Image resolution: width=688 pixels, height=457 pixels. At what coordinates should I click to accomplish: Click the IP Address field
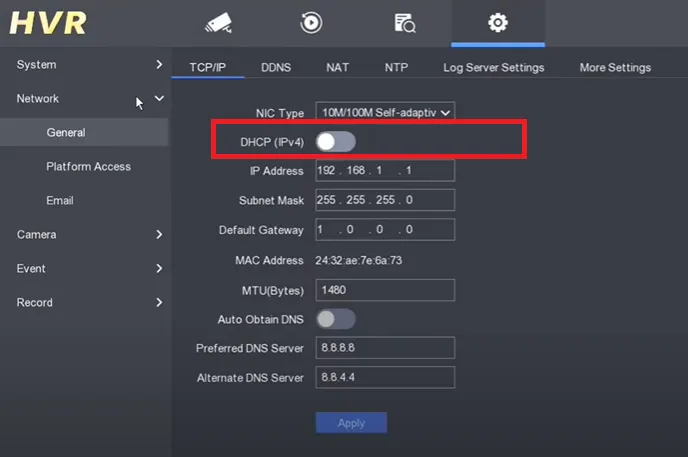click(x=385, y=171)
